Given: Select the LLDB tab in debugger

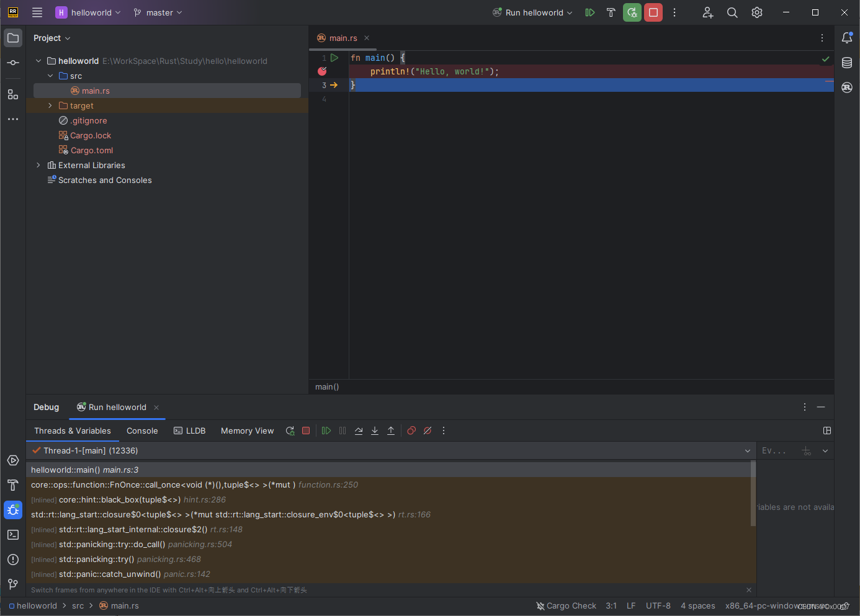Looking at the screenshot, I should 190,431.
